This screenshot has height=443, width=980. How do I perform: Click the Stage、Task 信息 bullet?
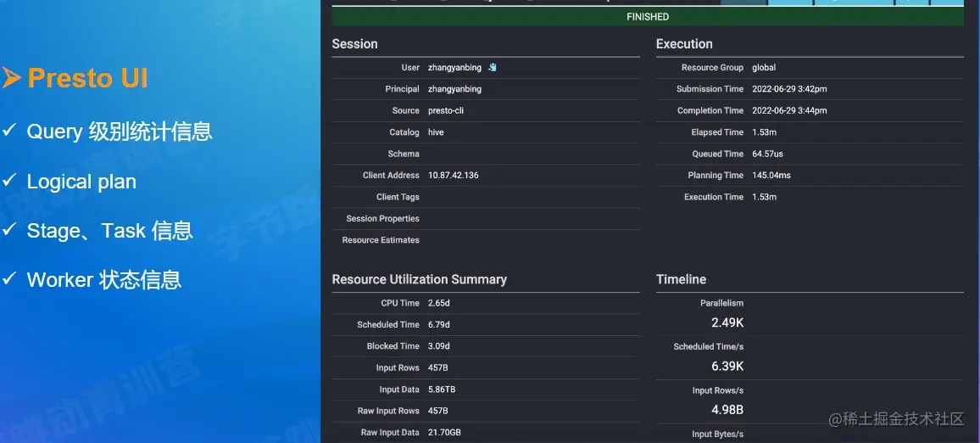pos(109,231)
